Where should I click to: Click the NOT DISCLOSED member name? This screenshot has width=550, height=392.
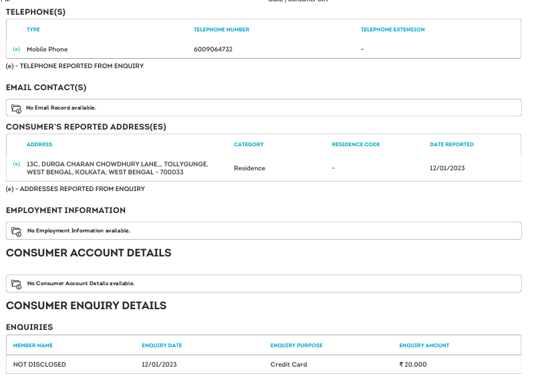tap(39, 365)
